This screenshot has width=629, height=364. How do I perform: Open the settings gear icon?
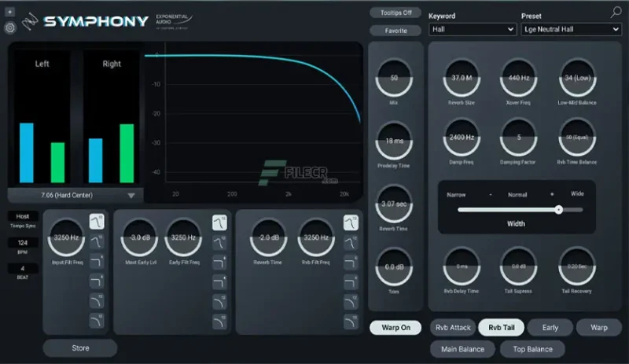(x=10, y=28)
